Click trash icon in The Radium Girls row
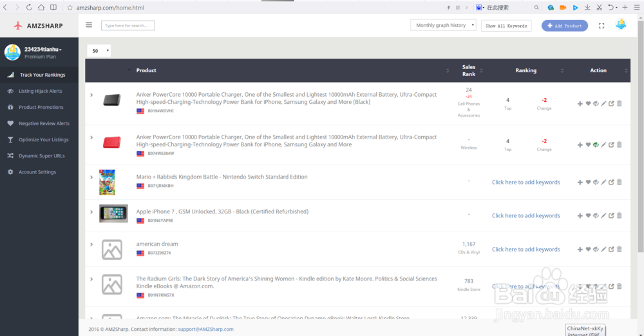The height and width of the screenshot is (336, 644). click(x=620, y=286)
